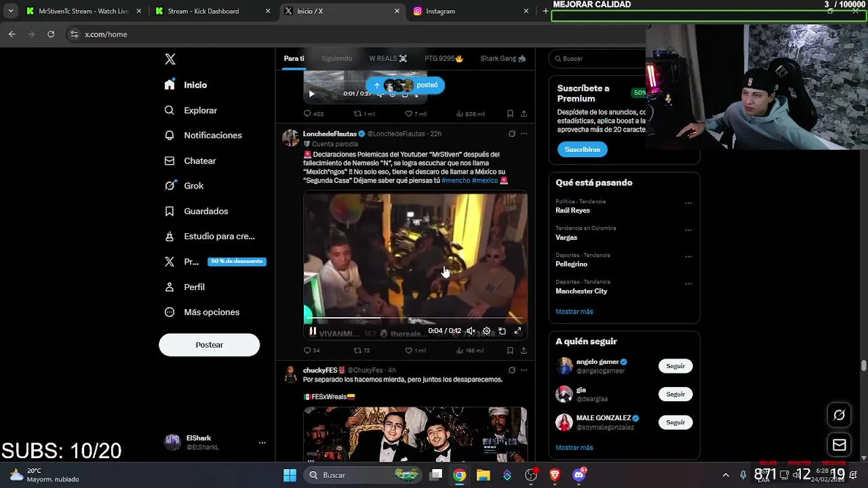
Task: Enter fullscreen on the LonchedeFlautas video
Action: coord(517,331)
